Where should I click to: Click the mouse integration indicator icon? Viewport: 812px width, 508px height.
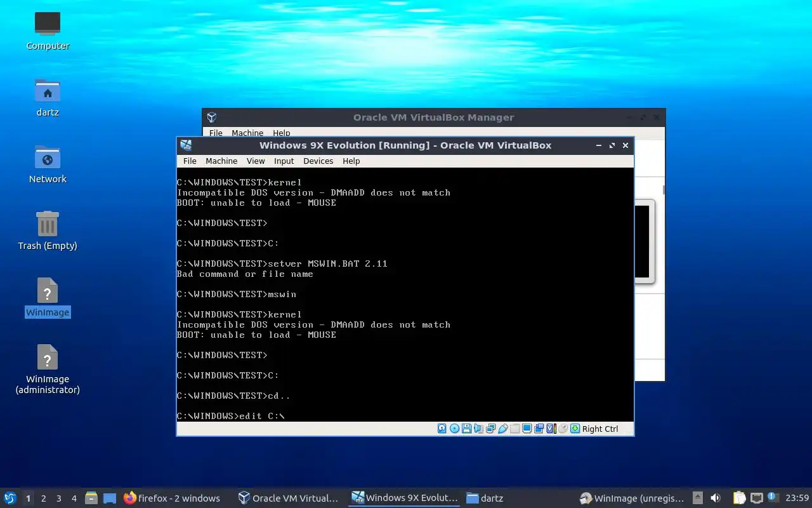point(563,429)
